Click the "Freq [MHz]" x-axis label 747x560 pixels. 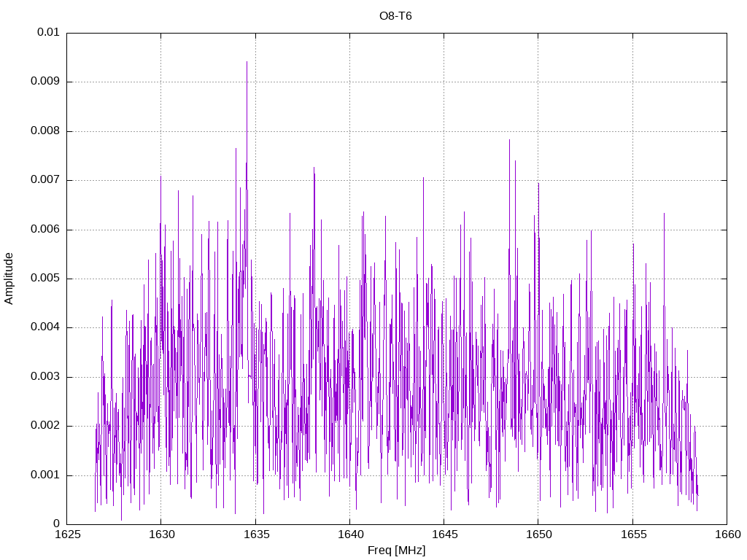point(396,551)
